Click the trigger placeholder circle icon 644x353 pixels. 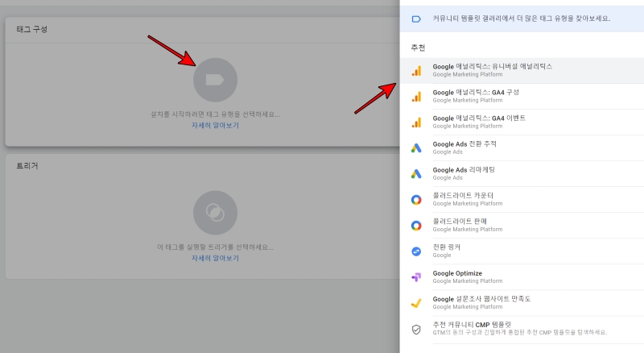tap(215, 213)
